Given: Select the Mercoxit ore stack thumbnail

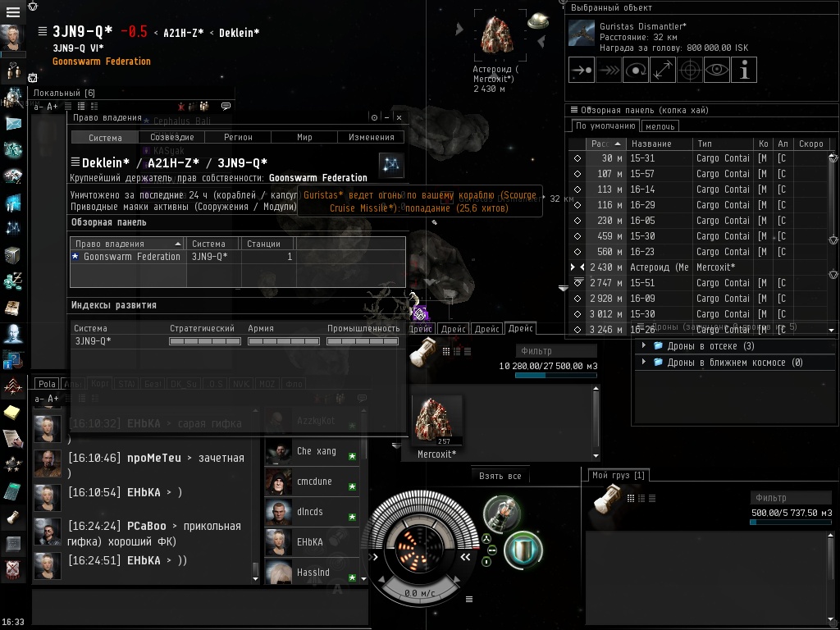Looking at the screenshot, I should tap(436, 421).
